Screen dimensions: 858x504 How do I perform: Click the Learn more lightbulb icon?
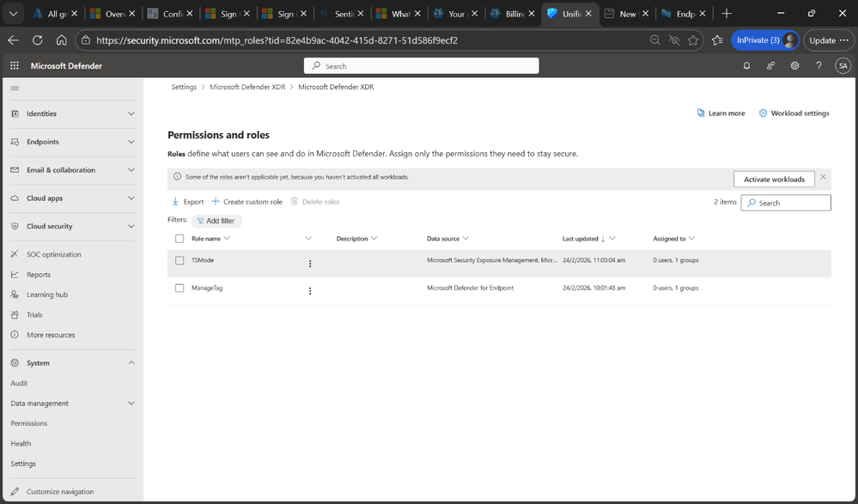pos(700,112)
